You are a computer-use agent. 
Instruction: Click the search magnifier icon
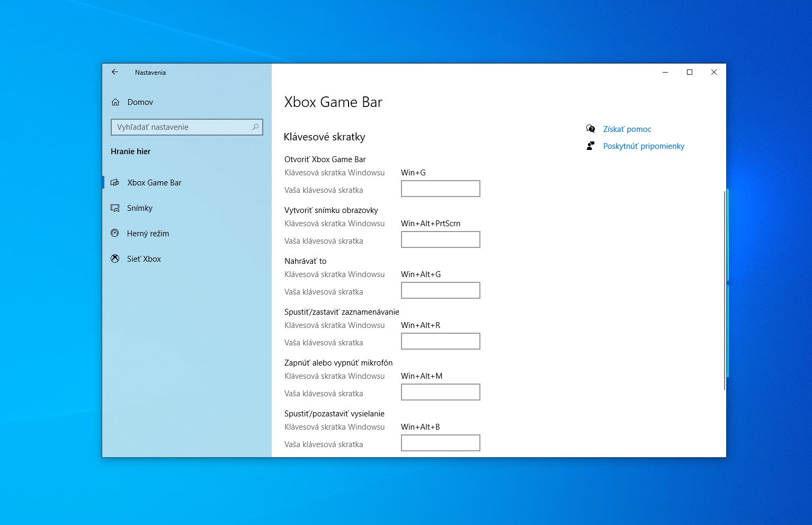click(x=255, y=127)
